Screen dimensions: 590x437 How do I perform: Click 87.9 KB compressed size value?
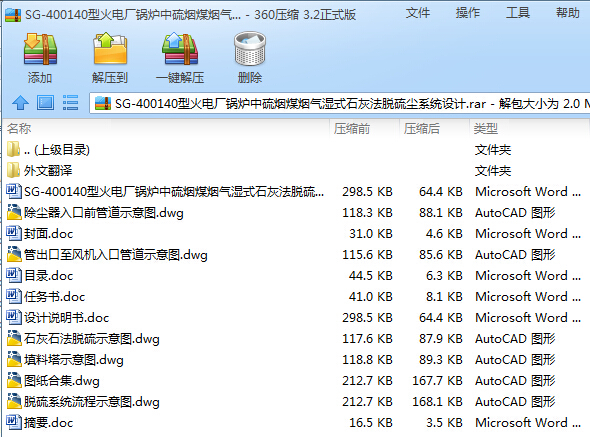[x=441, y=339]
